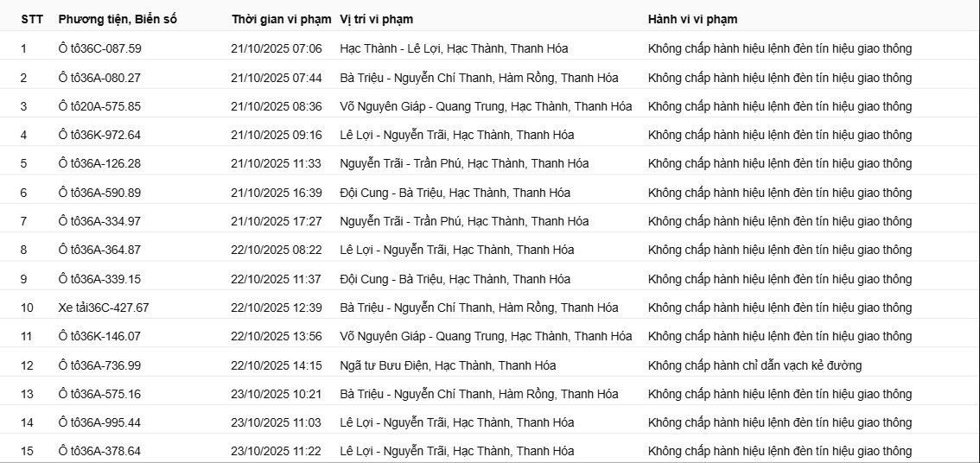Select license plate 36C-087.59 in row 1
The width and height of the screenshot is (980, 463).
point(99,48)
